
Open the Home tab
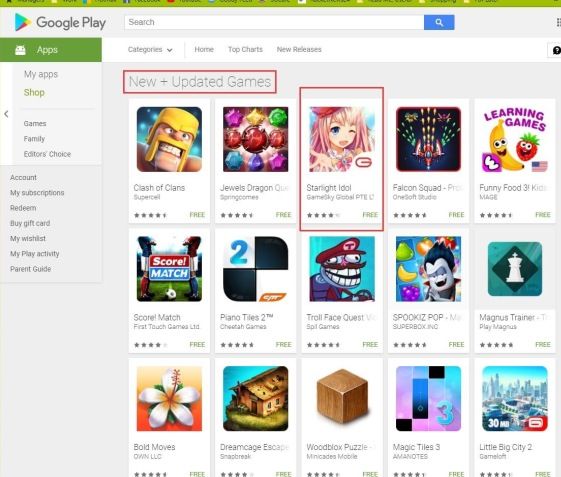(204, 49)
